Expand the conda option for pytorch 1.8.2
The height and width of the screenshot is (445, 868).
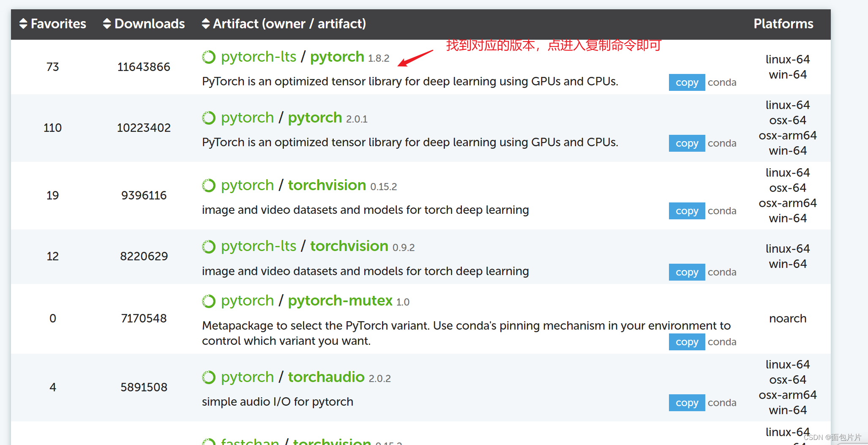point(722,82)
